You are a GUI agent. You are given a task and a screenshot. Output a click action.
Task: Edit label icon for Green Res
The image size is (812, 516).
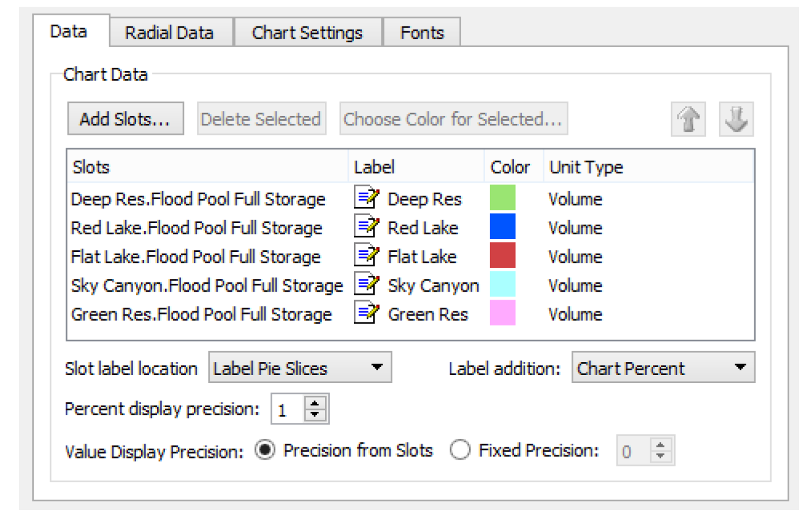[367, 314]
